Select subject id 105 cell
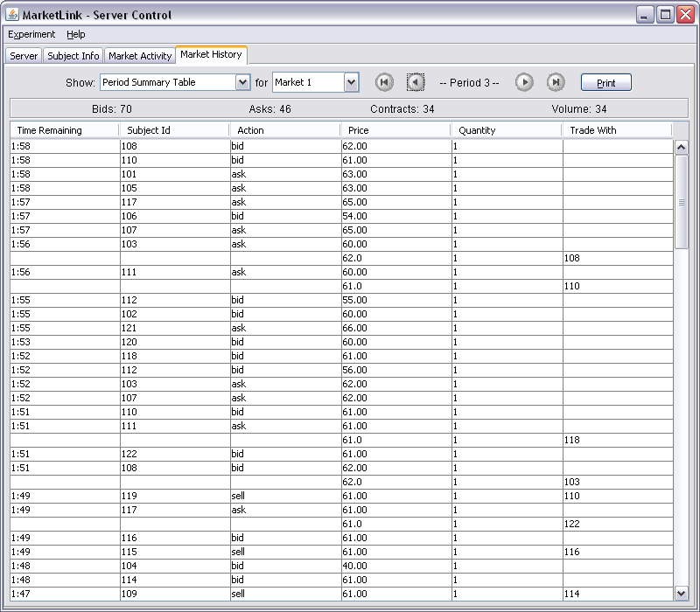This screenshot has height=612, width=700. (x=176, y=188)
